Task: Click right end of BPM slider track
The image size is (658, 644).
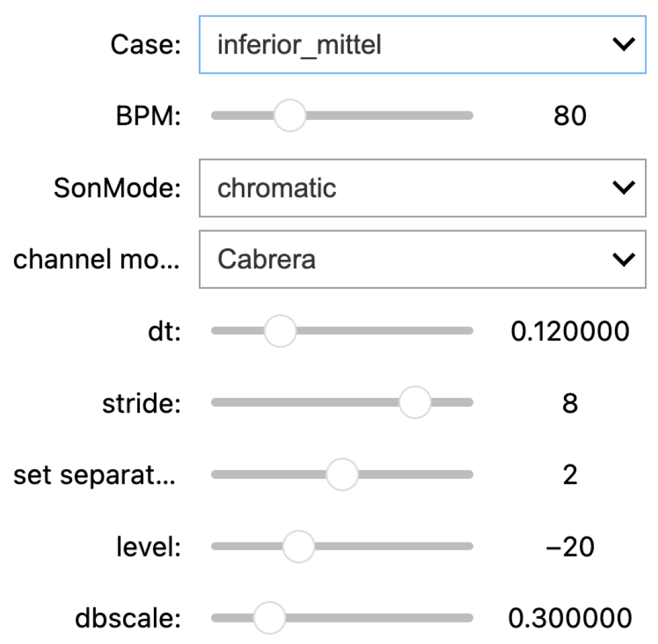Action: pos(468,115)
